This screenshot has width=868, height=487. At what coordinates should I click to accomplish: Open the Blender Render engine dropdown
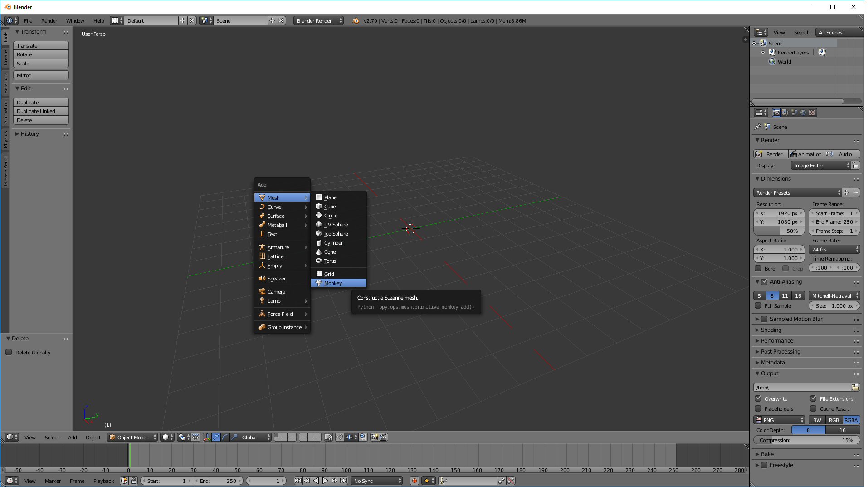pyautogui.click(x=318, y=20)
